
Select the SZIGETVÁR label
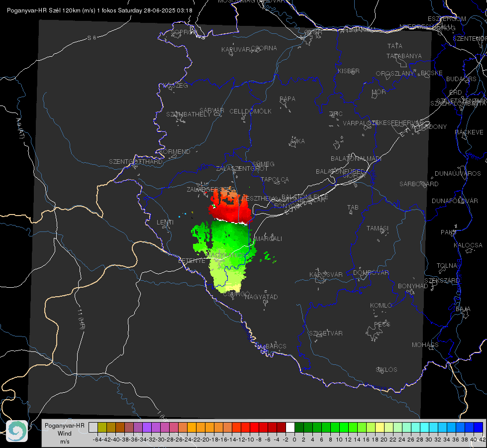pos(326,334)
